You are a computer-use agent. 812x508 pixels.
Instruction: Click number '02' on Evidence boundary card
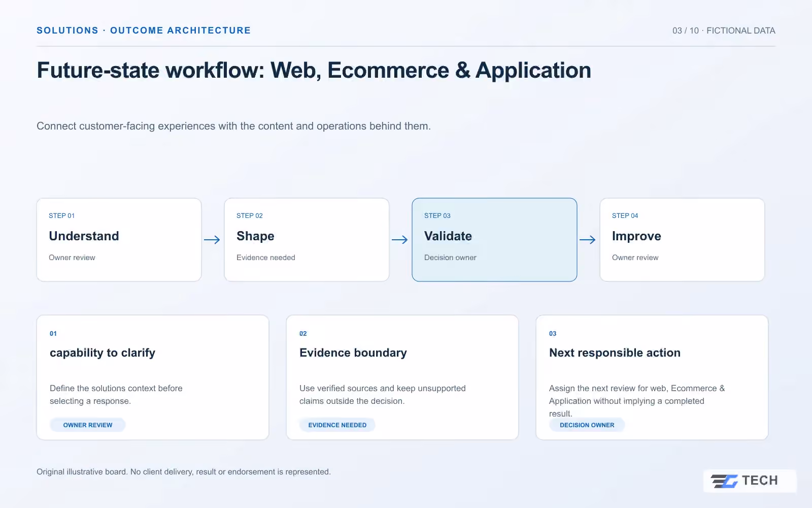(x=303, y=334)
